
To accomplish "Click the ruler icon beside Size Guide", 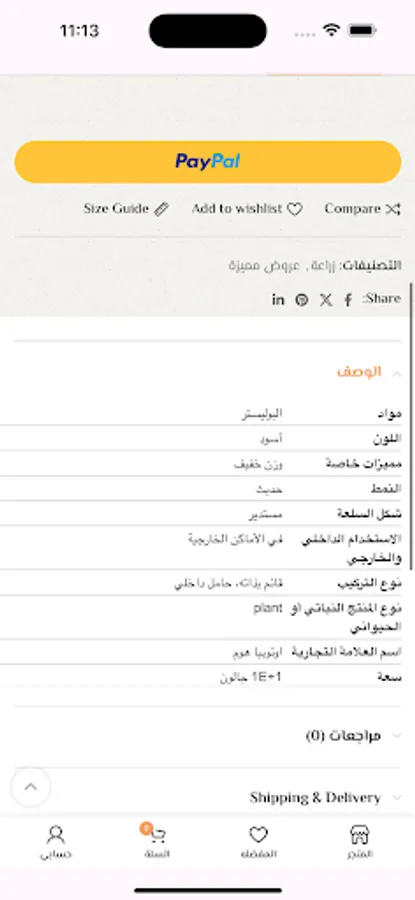I will [x=162, y=210].
